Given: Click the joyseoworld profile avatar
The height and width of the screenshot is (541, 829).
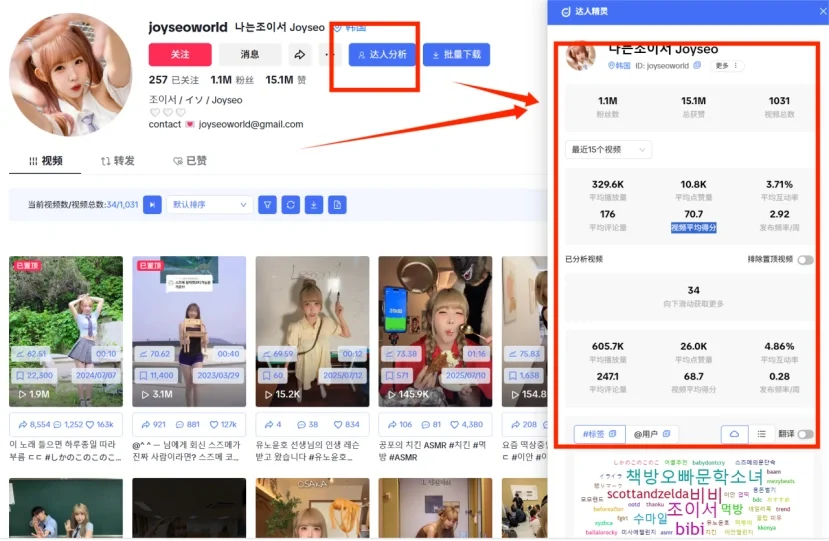Looking at the screenshot, I should (71, 75).
